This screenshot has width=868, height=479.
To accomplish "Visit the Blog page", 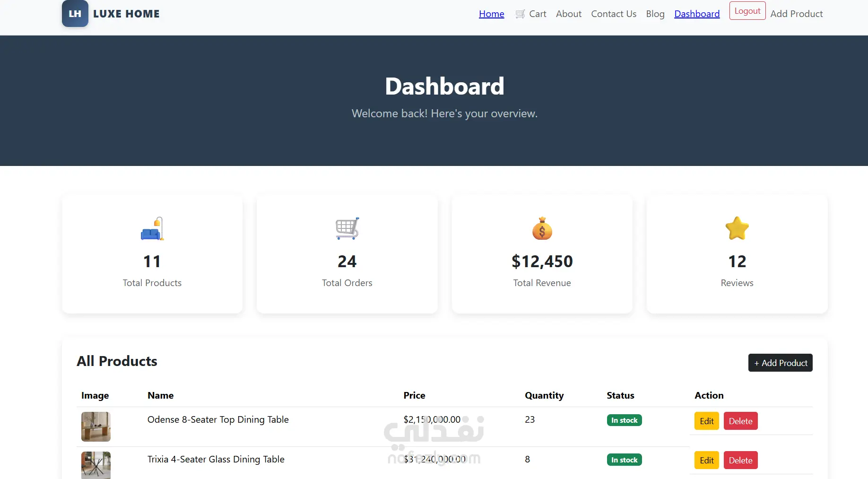I will [x=655, y=14].
